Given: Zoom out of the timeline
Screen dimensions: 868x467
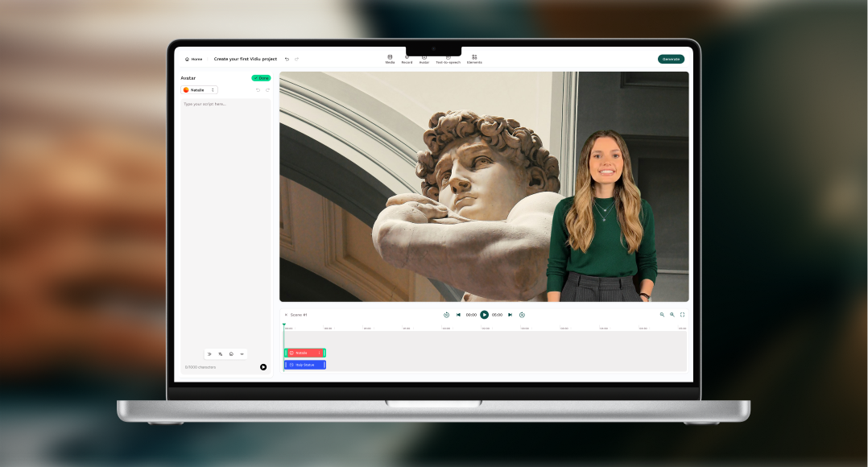Looking at the screenshot, I should click(x=662, y=315).
